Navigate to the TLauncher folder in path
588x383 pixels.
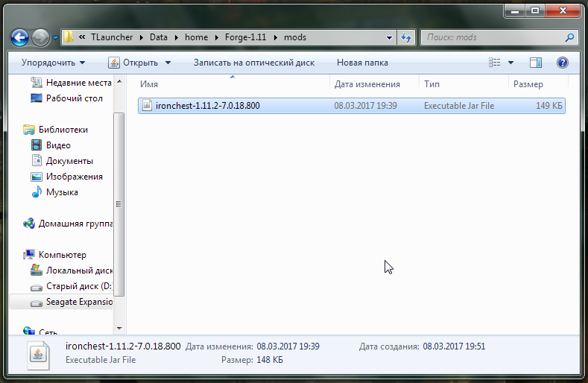pyautogui.click(x=112, y=37)
